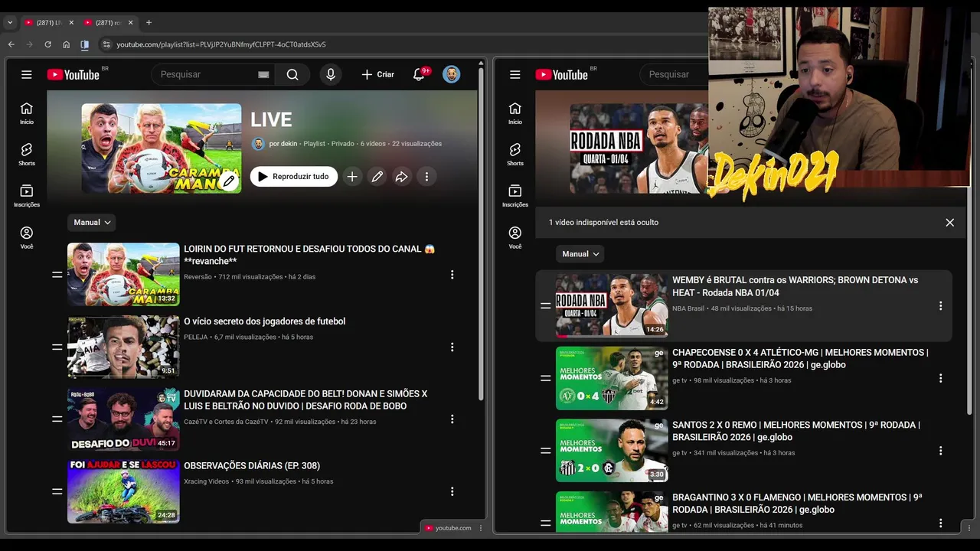This screenshot has height=551, width=980.
Task: Click the browser home button
Action: 67,44
